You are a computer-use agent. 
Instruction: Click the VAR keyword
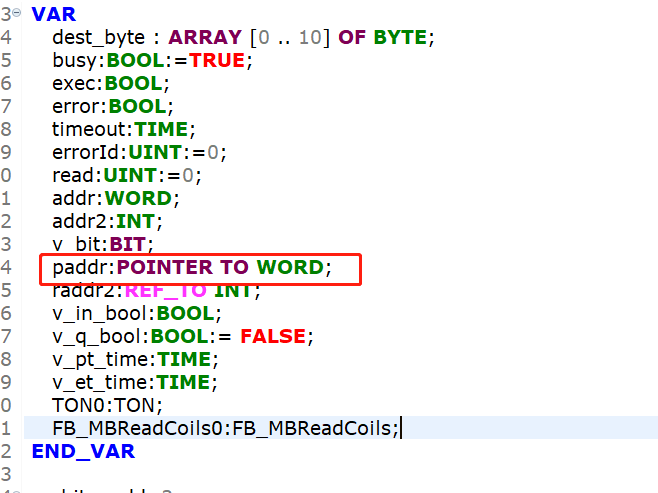click(x=54, y=14)
